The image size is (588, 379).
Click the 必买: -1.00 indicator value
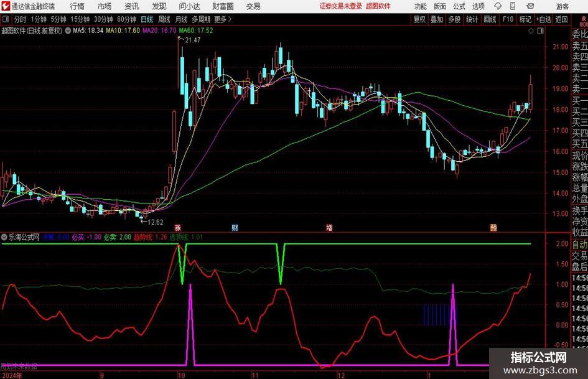click(x=86, y=237)
